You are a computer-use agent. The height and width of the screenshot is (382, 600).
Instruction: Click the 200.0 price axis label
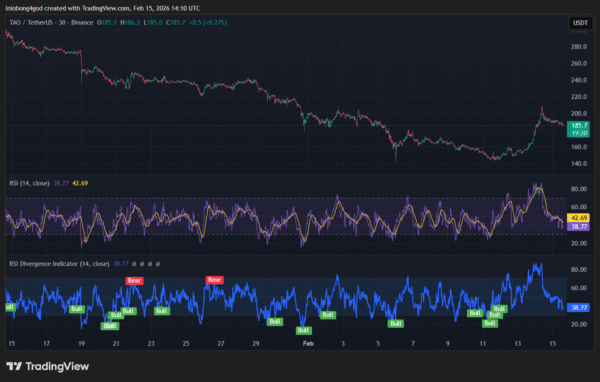(x=579, y=114)
